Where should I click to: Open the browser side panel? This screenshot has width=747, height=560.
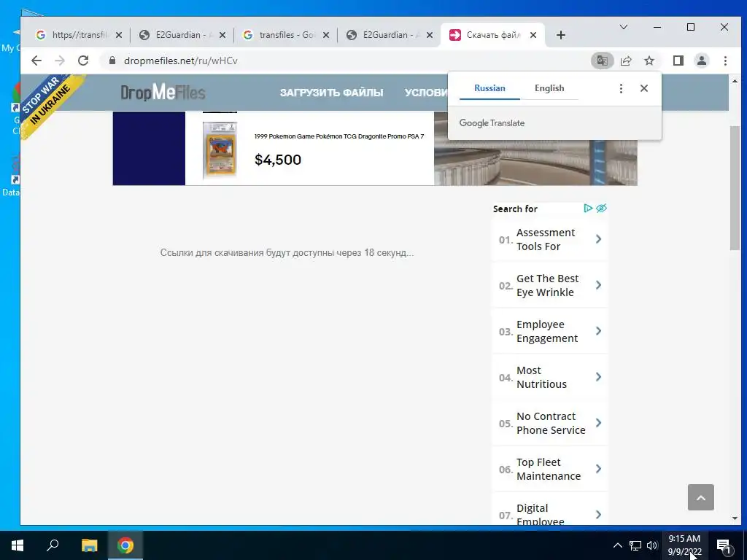[x=678, y=61]
